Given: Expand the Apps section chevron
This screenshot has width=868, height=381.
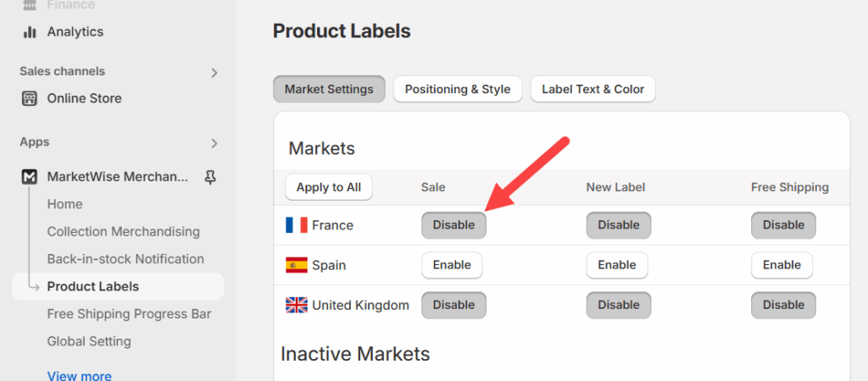Looking at the screenshot, I should click(x=214, y=143).
